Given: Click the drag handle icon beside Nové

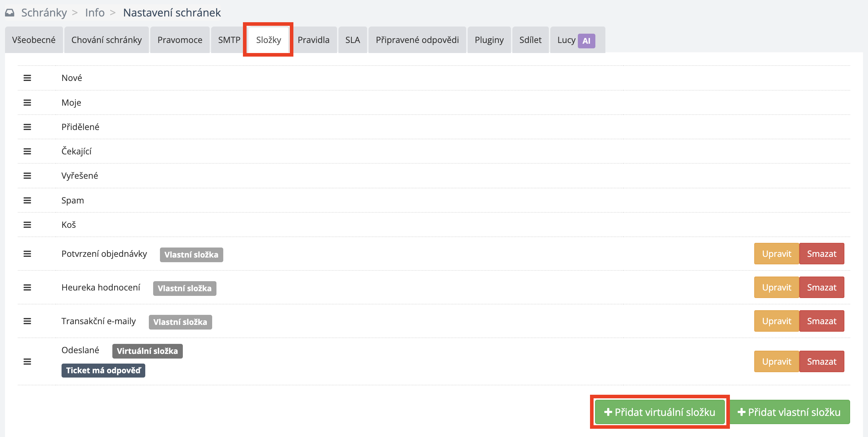Looking at the screenshot, I should tap(27, 78).
